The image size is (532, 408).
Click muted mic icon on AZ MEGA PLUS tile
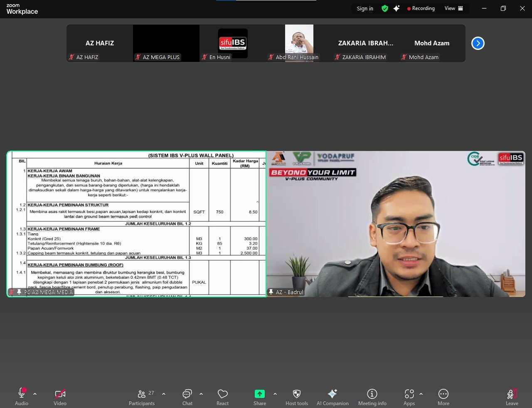tap(138, 57)
